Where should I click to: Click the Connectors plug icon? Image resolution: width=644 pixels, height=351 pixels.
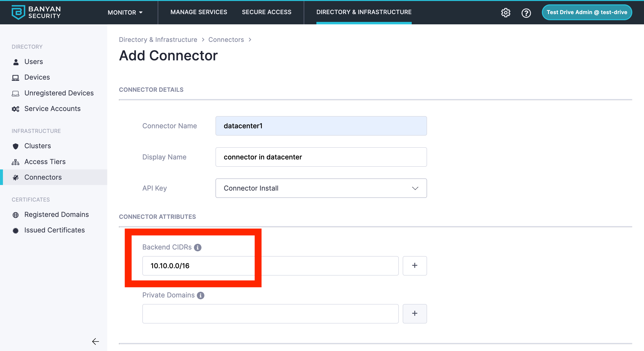pyautogui.click(x=16, y=177)
